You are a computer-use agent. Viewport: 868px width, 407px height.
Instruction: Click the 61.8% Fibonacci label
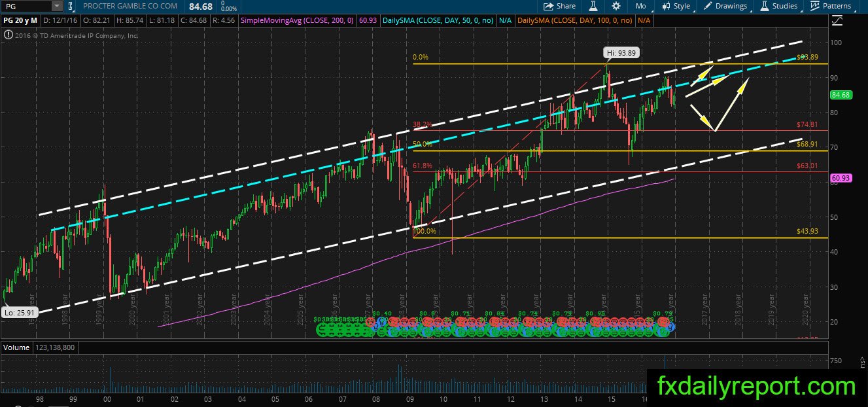click(423, 166)
